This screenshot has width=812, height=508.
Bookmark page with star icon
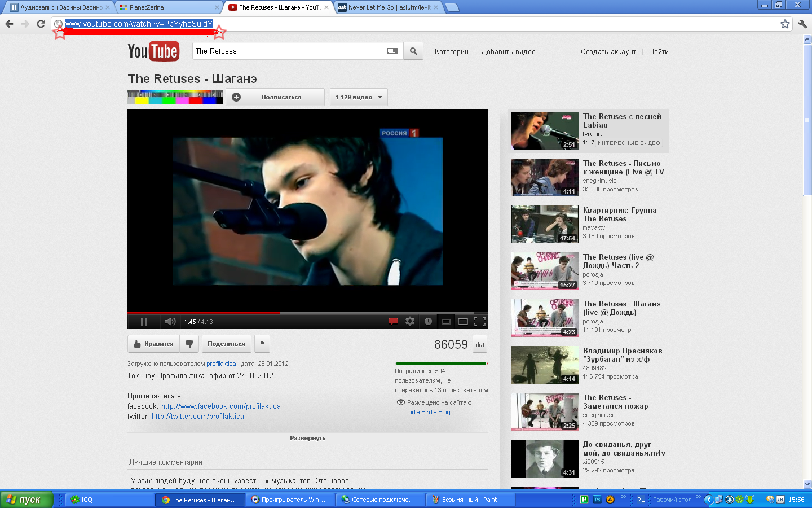click(785, 24)
